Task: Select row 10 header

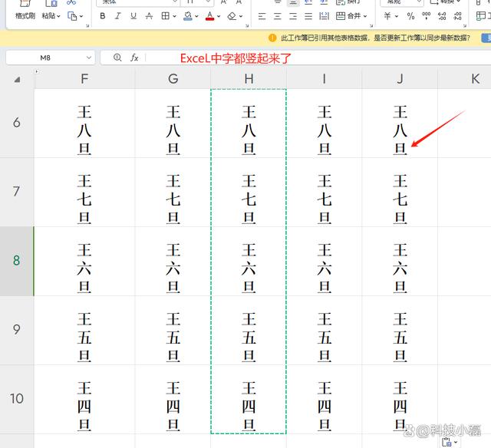Action: [x=17, y=399]
